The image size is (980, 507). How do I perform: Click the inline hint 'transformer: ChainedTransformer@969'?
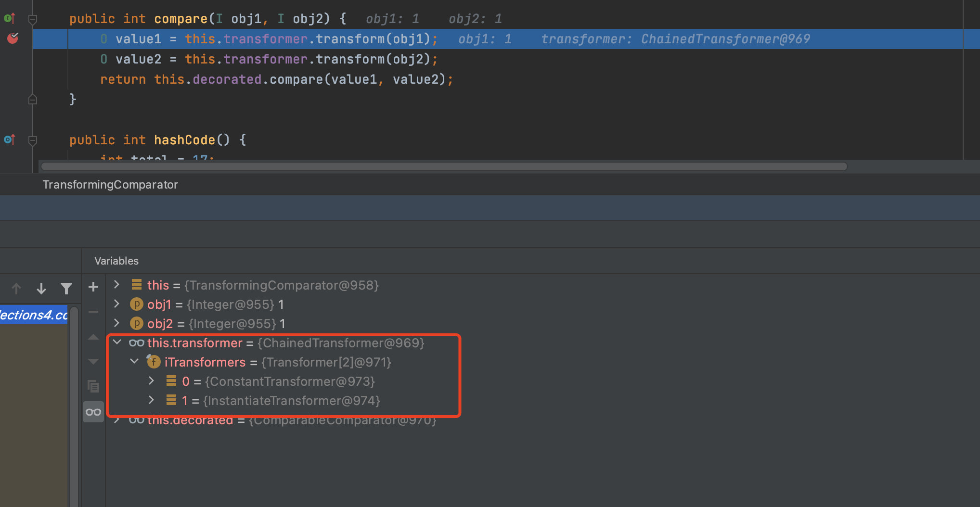tap(676, 39)
